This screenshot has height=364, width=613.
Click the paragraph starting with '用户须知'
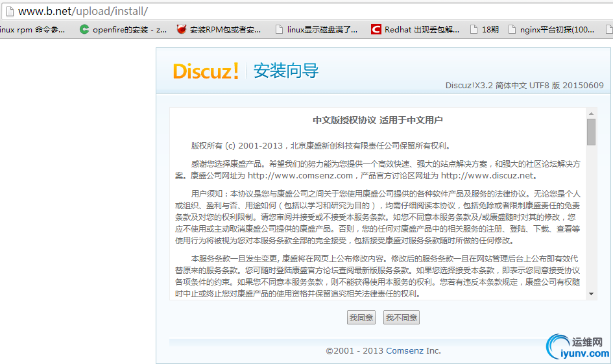click(378, 217)
